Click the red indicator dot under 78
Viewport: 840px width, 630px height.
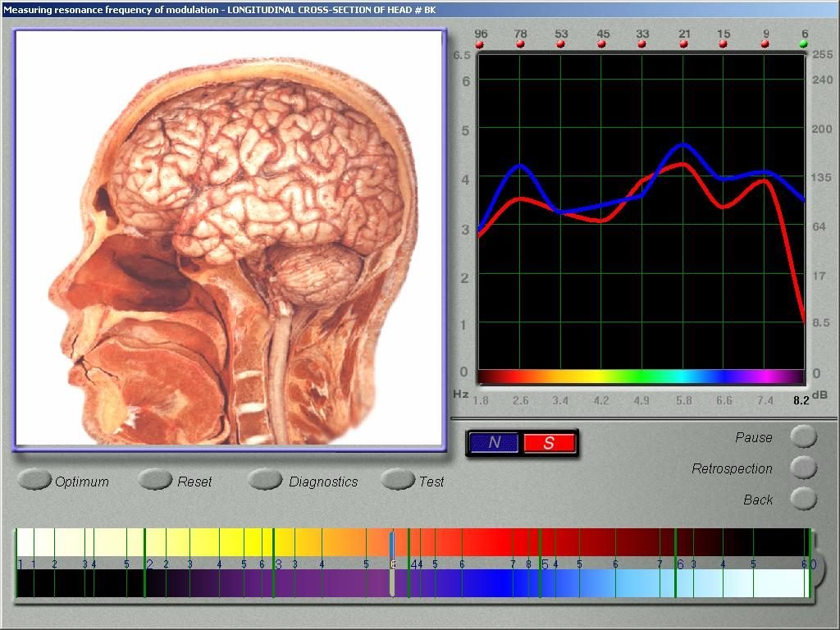click(x=520, y=44)
